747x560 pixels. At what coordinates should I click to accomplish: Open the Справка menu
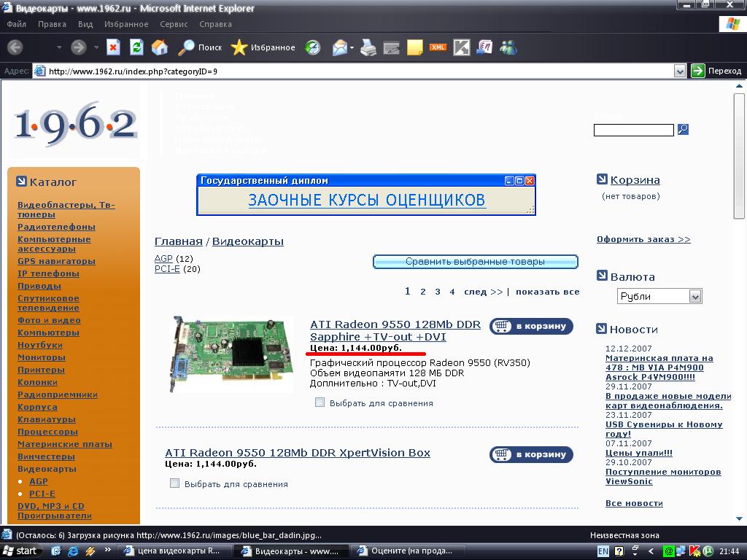(215, 24)
